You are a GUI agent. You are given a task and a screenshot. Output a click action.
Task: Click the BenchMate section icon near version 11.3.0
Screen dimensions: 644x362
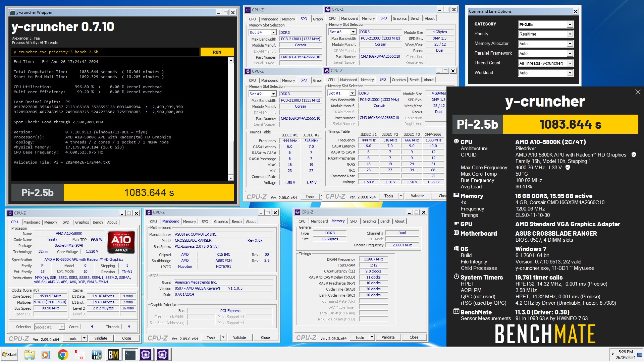pyautogui.click(x=457, y=312)
